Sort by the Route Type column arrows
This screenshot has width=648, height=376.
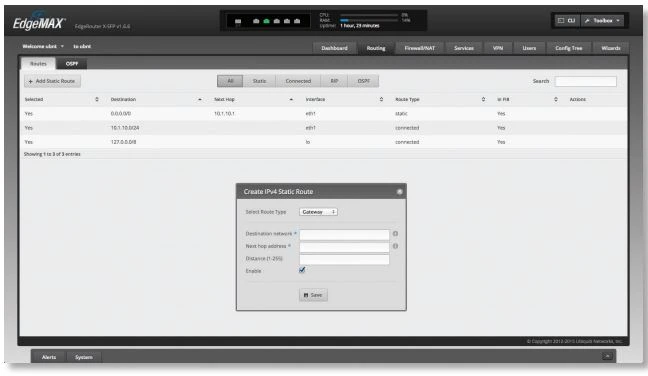pos(483,99)
